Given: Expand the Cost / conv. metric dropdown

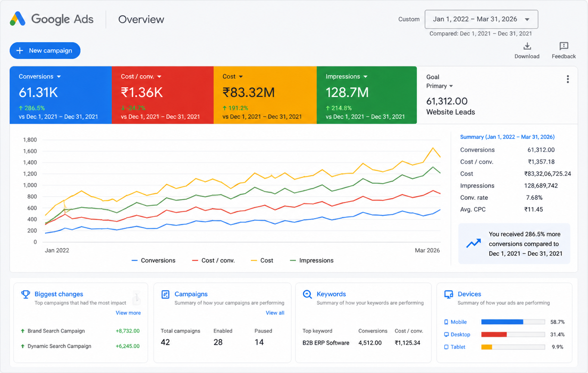Looking at the screenshot, I should [159, 77].
